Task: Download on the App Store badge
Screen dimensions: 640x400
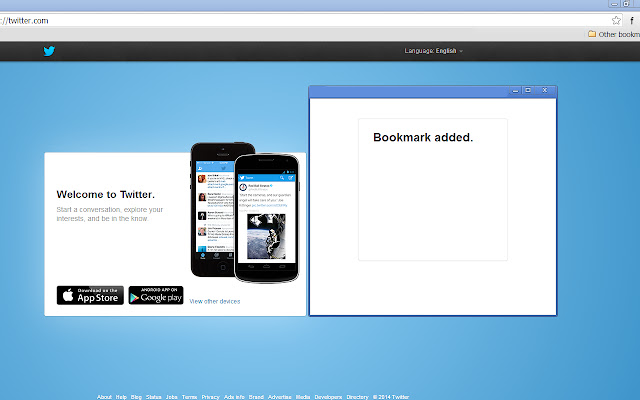Action: coord(90,295)
